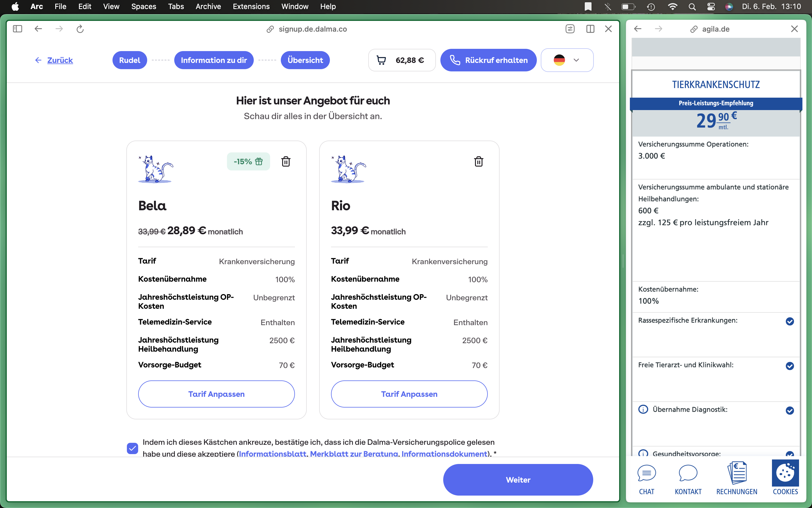
Task: Click Rio's cat illustration
Action: tap(348, 169)
